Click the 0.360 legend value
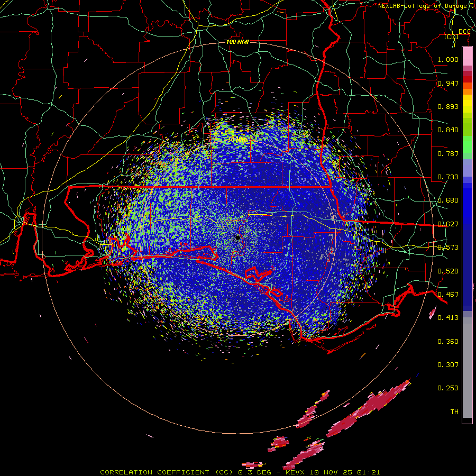Screen dimensions: 476x476 click(x=448, y=342)
